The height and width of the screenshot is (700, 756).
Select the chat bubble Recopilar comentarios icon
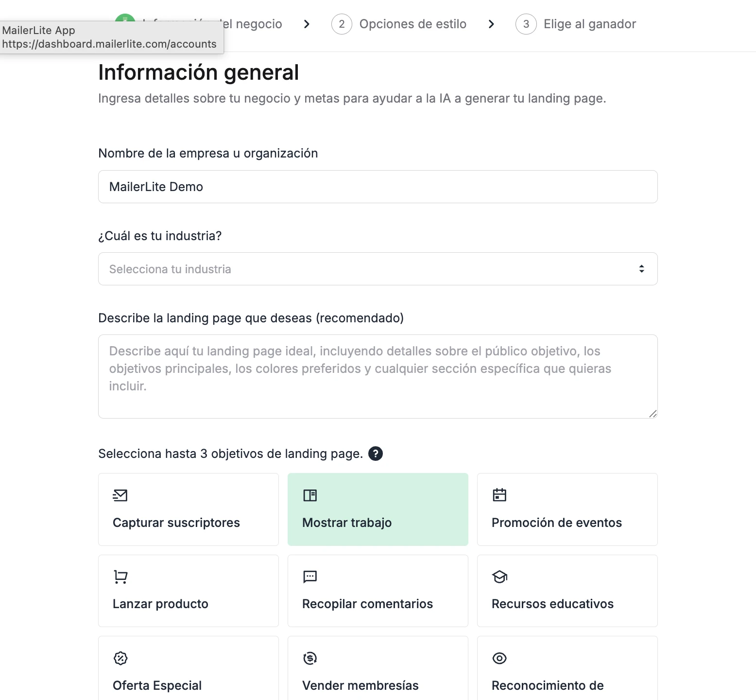tap(309, 577)
